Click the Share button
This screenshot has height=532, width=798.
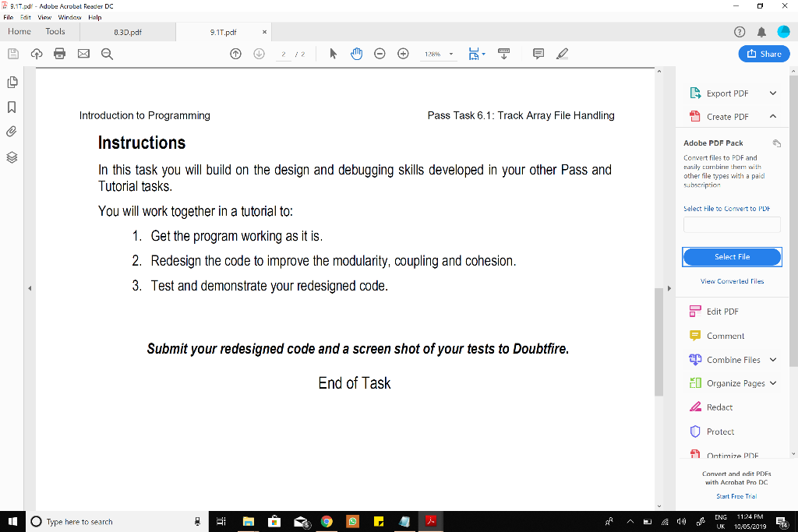pyautogui.click(x=764, y=54)
